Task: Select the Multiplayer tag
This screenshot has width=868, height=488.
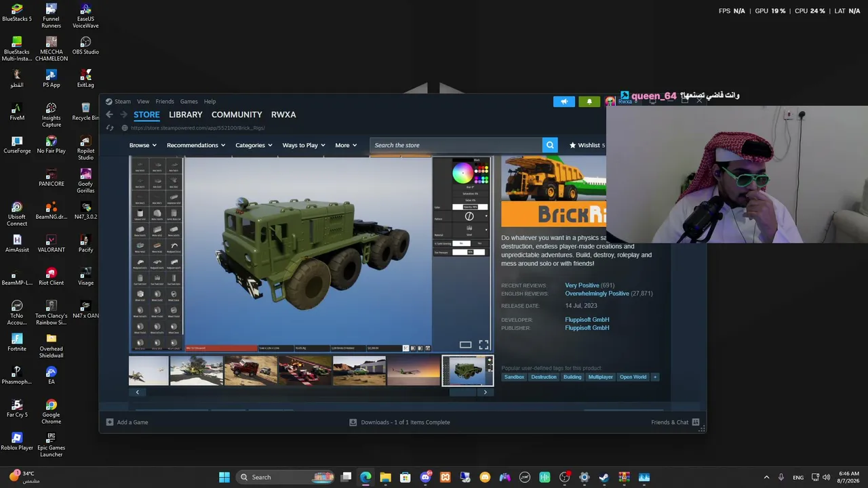Action: point(601,377)
